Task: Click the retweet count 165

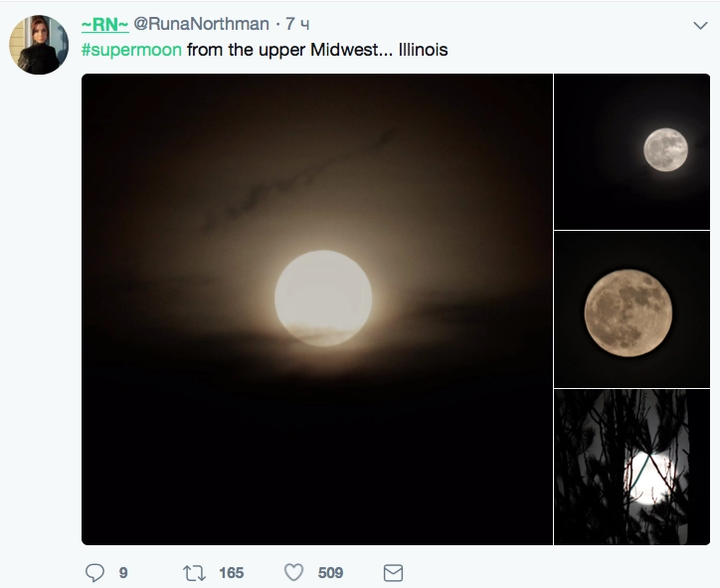Action: (231, 572)
